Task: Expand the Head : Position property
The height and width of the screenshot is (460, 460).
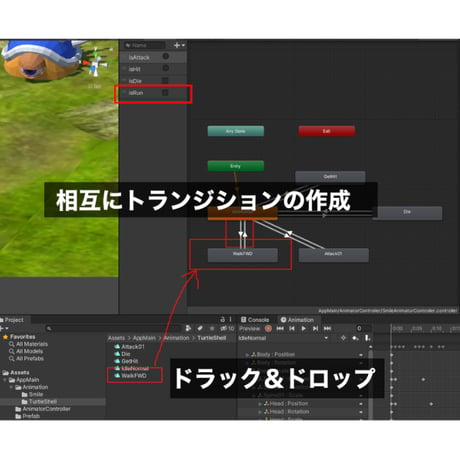Action: tap(260, 404)
